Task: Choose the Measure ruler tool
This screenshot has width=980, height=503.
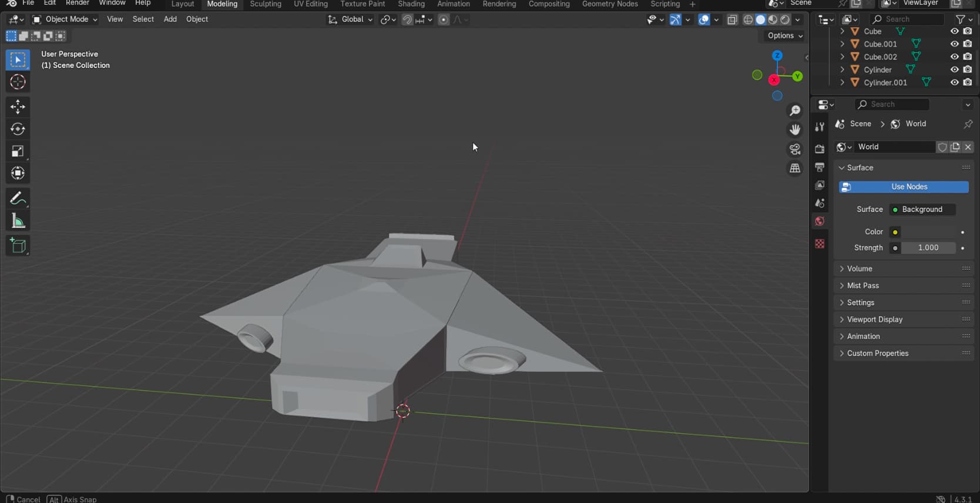Action: 18,222
